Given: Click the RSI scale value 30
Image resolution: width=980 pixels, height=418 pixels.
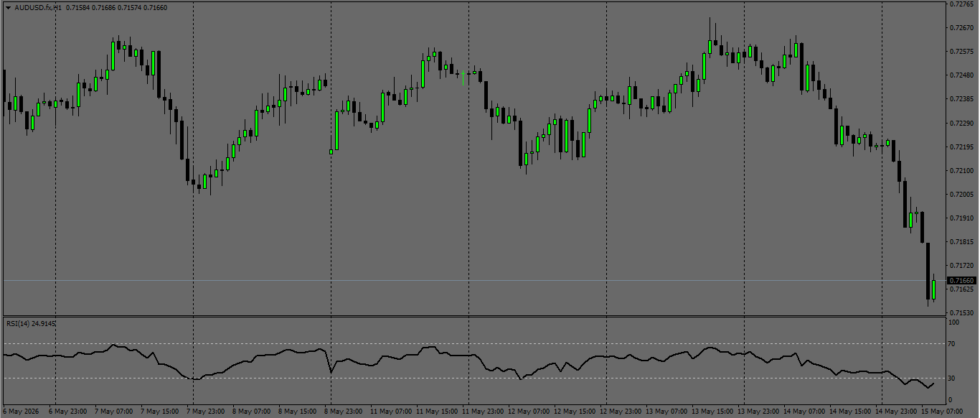Looking at the screenshot, I should point(952,378).
